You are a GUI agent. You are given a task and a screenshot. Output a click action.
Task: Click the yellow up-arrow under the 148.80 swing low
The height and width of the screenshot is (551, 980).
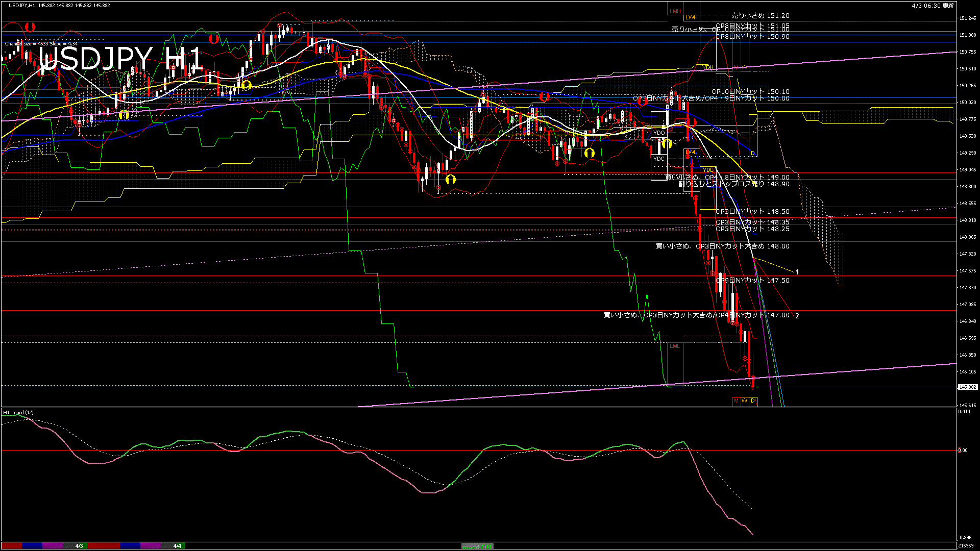(x=450, y=179)
